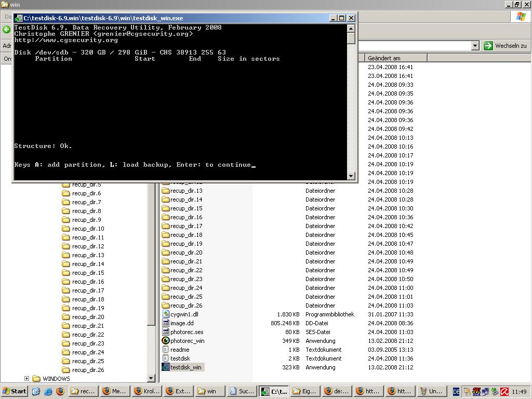Open the Start menu
This screenshot has height=399, width=532.
tap(14, 391)
